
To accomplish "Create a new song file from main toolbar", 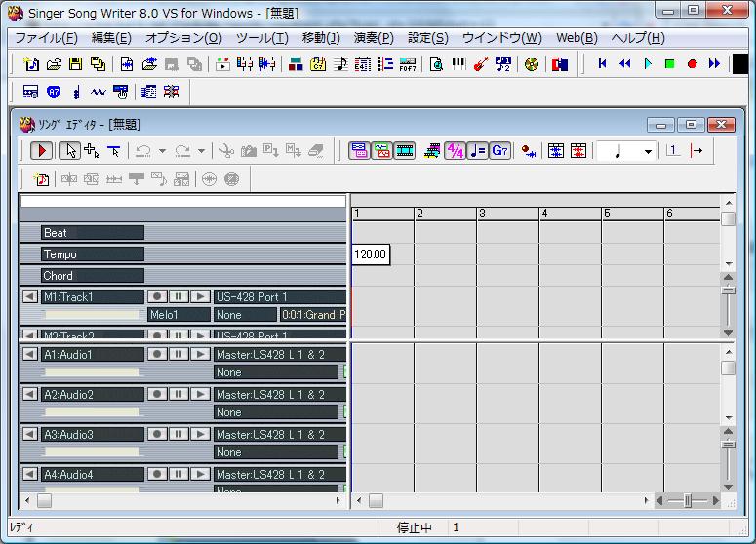I will coord(31,63).
